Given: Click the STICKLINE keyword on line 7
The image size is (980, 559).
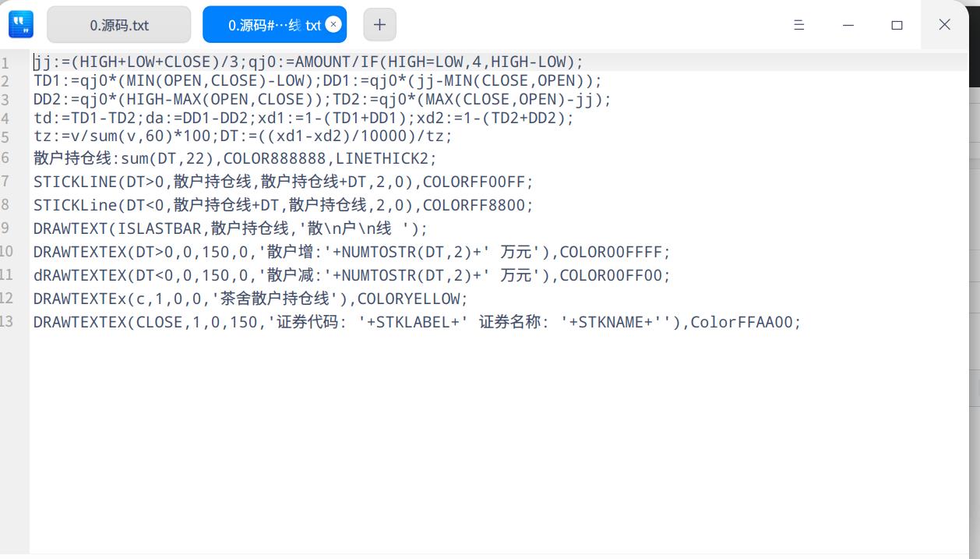Looking at the screenshot, I should (x=71, y=182).
